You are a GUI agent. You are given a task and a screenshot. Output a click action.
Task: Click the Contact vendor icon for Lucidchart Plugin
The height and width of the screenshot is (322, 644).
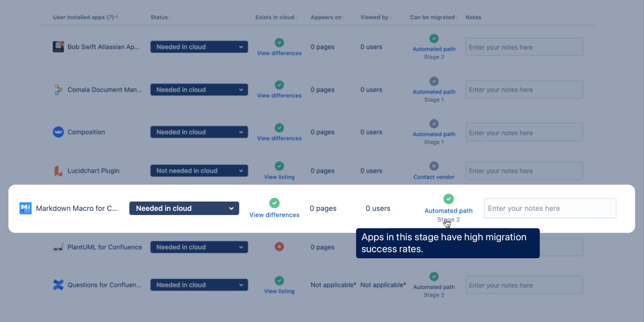click(434, 167)
